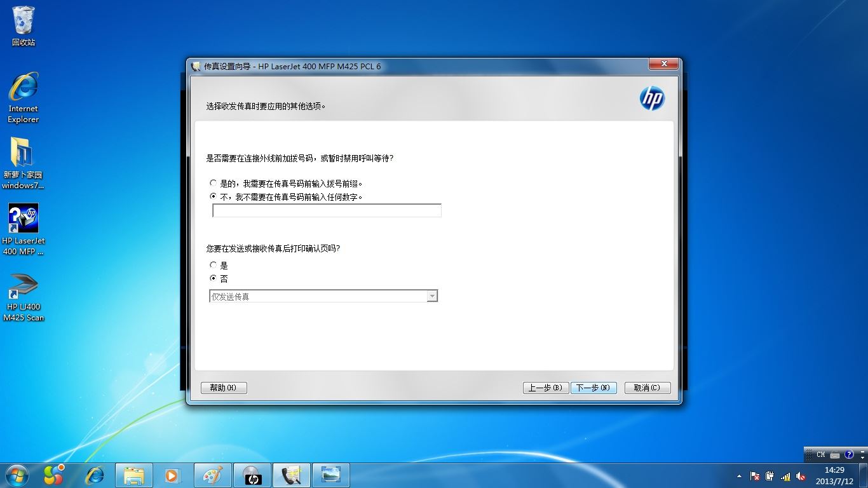The image size is (868, 488).
Task: Click the question text 是否需要在连接外线前加拨号码
Action: click(x=300, y=158)
